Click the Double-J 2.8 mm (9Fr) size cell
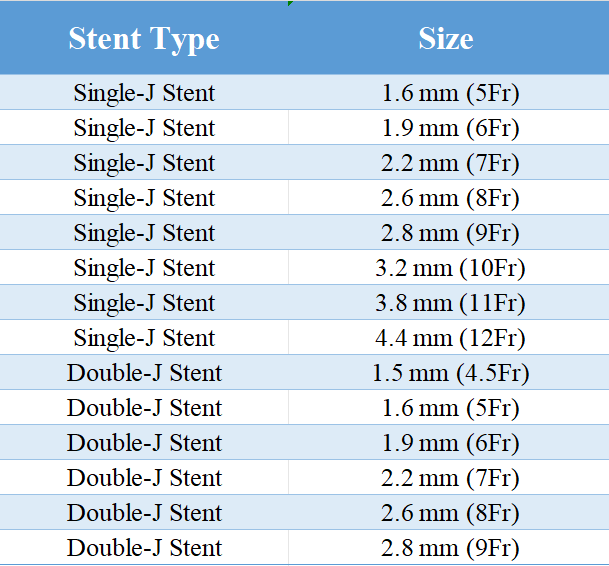Viewport: 609px width, 566px height. (449, 547)
